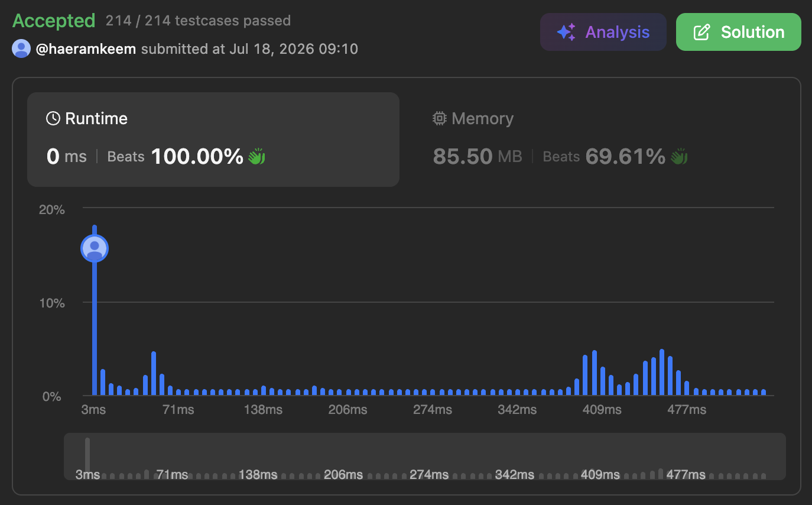
Task: Click the tall bar near 409ms
Action: (594, 373)
